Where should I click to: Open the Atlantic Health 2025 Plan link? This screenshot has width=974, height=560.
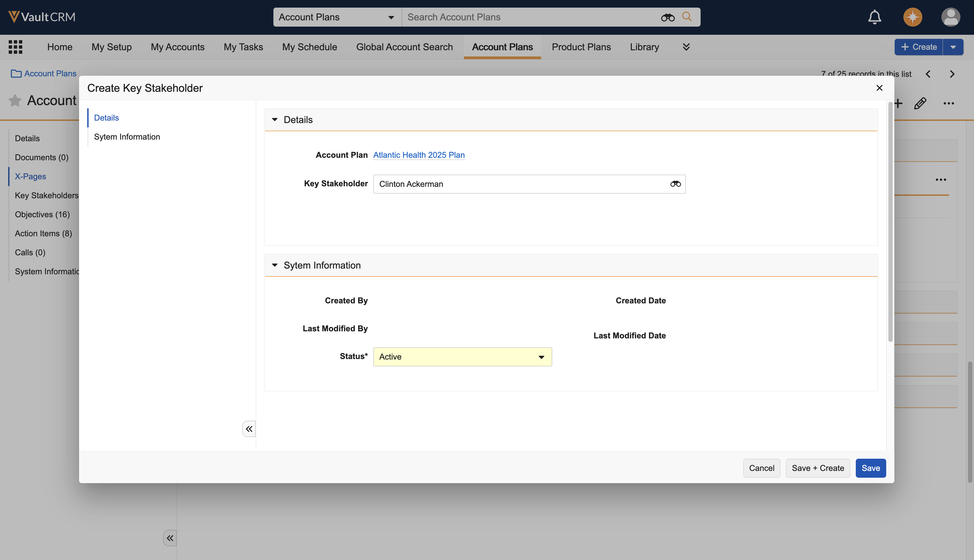click(x=419, y=155)
